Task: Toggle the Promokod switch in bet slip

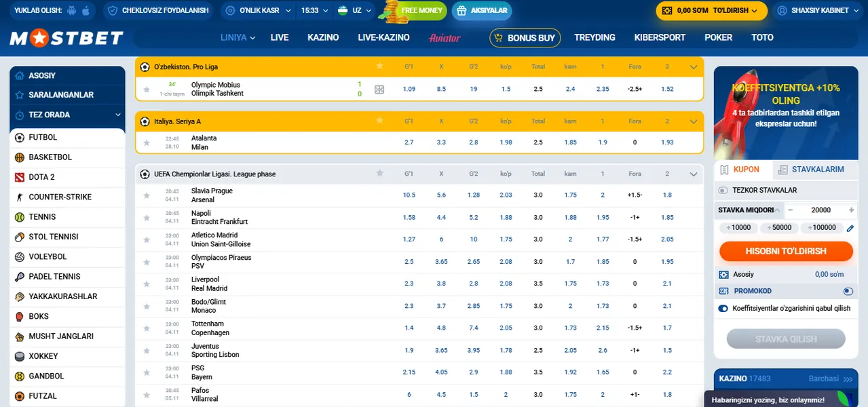Action: pyautogui.click(x=848, y=290)
